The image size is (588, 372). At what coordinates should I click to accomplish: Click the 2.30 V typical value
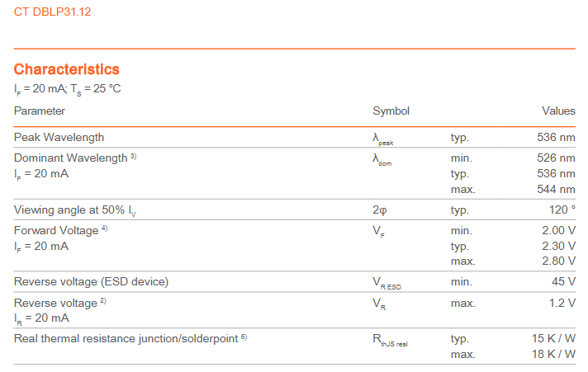[x=558, y=246]
